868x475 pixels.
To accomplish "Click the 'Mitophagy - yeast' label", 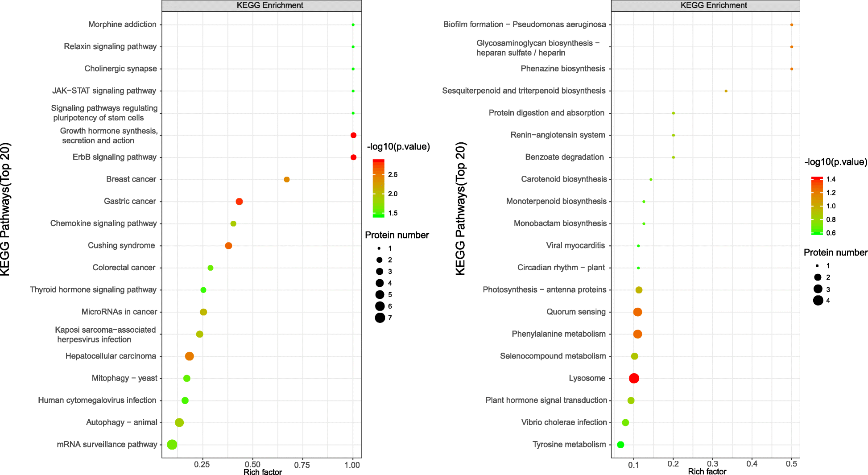I will (x=124, y=378).
